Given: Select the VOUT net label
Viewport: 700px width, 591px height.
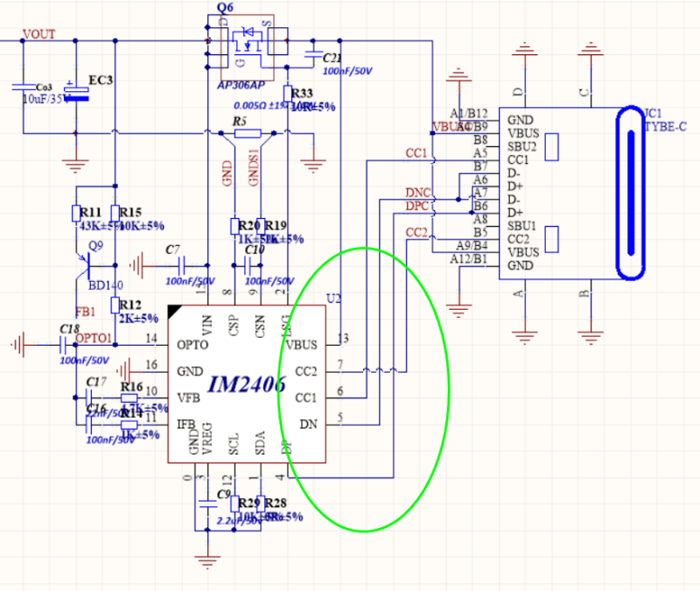Looking at the screenshot, I should (38, 35).
